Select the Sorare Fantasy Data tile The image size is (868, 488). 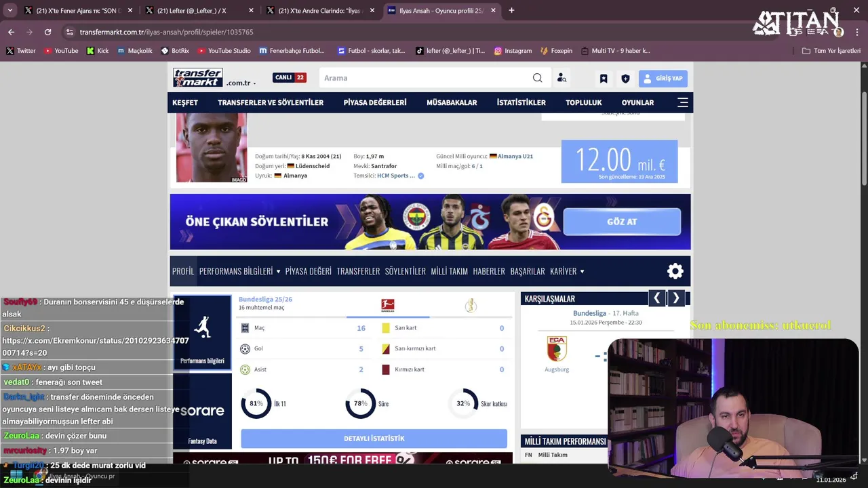tap(202, 411)
